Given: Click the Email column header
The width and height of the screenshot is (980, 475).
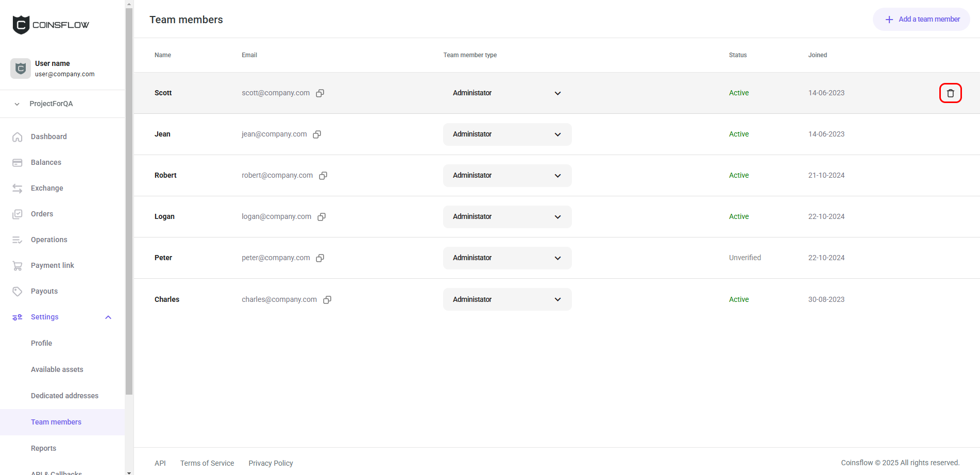Looking at the screenshot, I should [249, 55].
